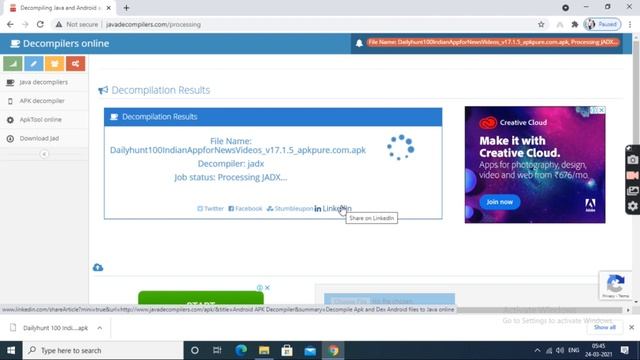This screenshot has width=640, height=360.
Task: Click the yellow gift icon button
Action: [55, 64]
